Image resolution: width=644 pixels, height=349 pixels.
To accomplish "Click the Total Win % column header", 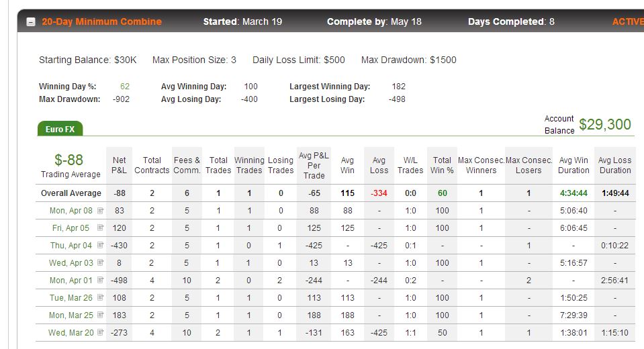I will tap(442, 165).
